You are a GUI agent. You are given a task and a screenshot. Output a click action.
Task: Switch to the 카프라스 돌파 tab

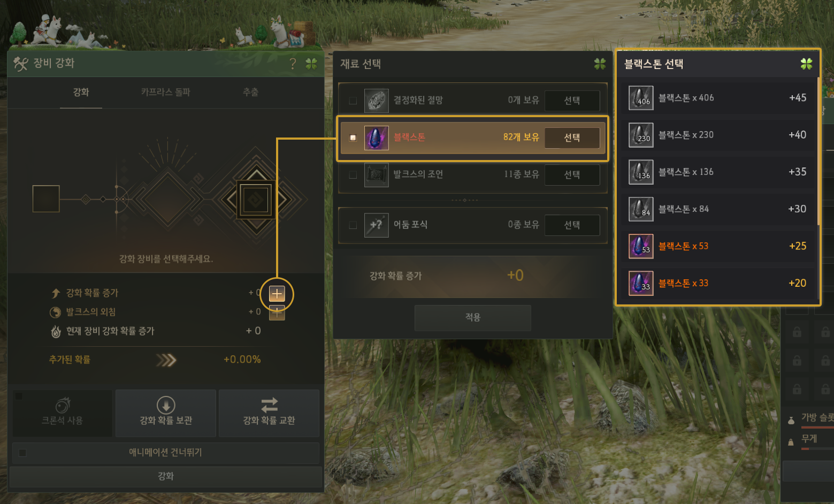[165, 92]
